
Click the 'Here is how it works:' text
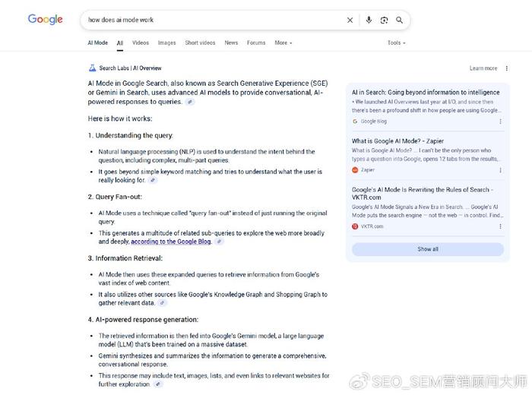120,118
